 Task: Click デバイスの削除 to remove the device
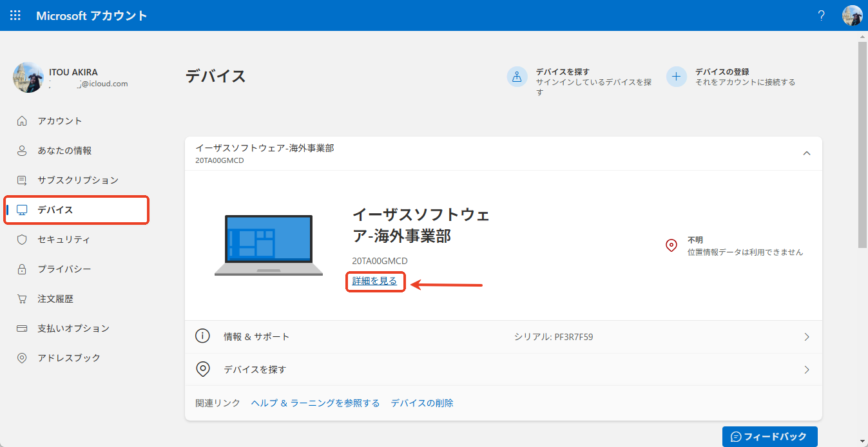point(421,402)
